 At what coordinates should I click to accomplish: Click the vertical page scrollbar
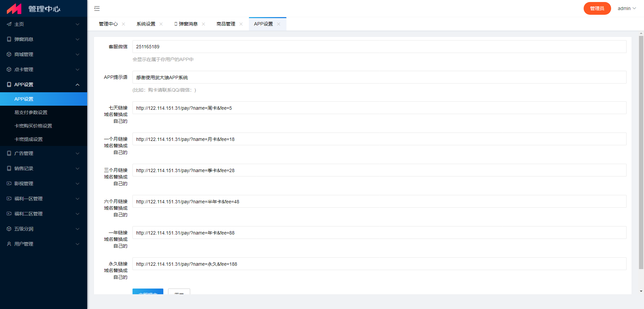(x=641, y=151)
